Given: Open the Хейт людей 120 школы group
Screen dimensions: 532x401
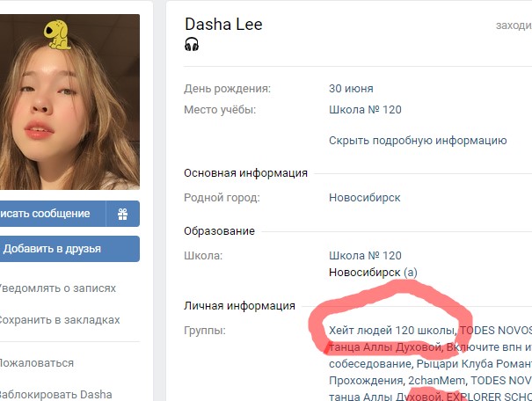Looking at the screenshot, I should [x=391, y=330].
